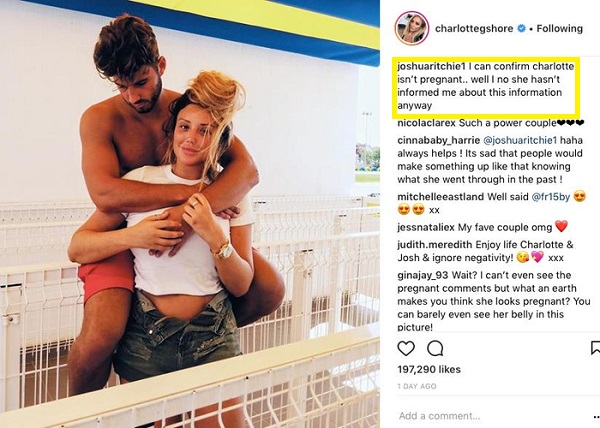Open charlottegshore username link
Viewport: 600px width, 428px height.
pos(474,29)
